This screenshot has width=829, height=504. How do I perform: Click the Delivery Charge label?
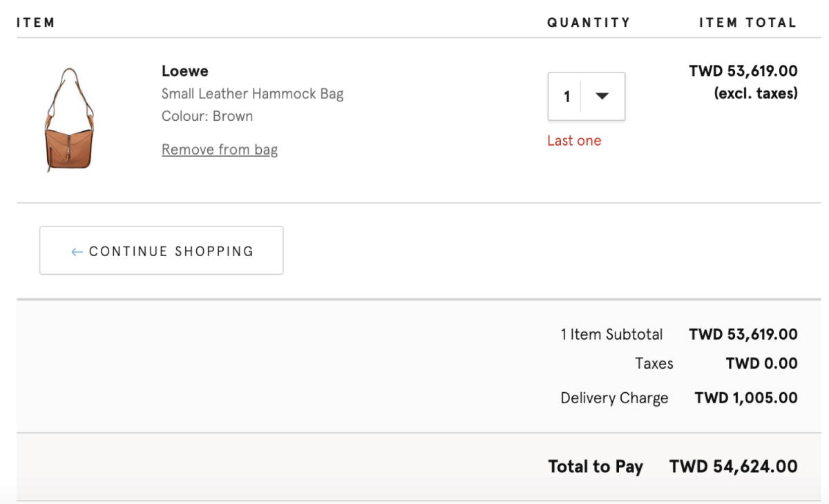pos(614,398)
